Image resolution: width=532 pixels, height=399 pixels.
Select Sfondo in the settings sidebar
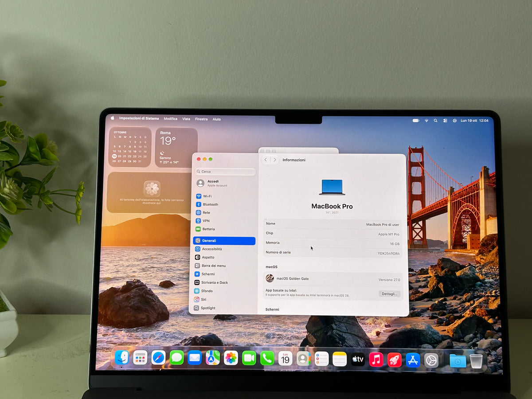[x=224, y=291]
